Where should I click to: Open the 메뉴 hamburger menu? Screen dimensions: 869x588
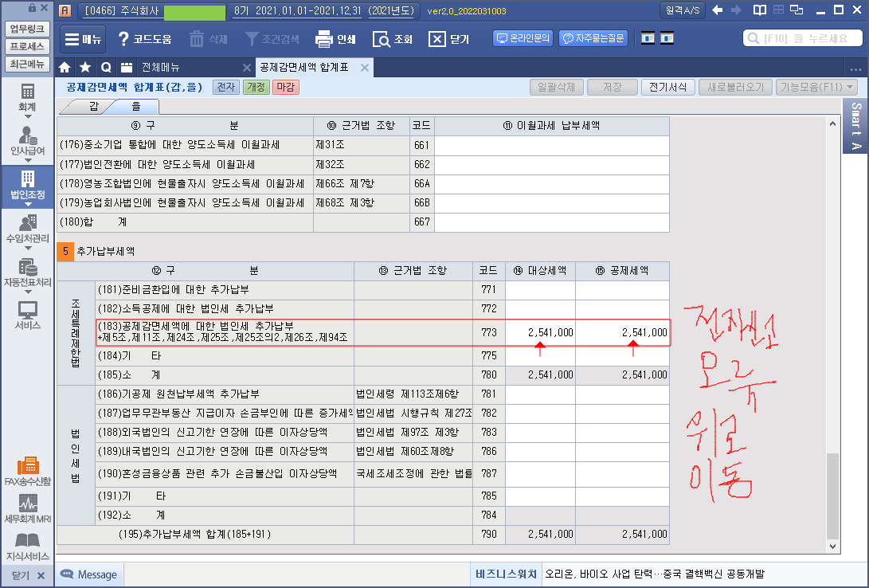pos(83,39)
